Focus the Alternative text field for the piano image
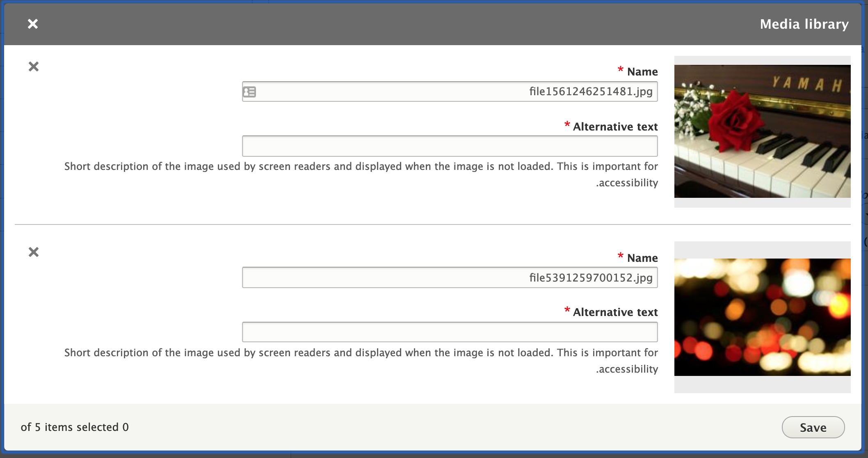The height and width of the screenshot is (458, 868). (450, 146)
